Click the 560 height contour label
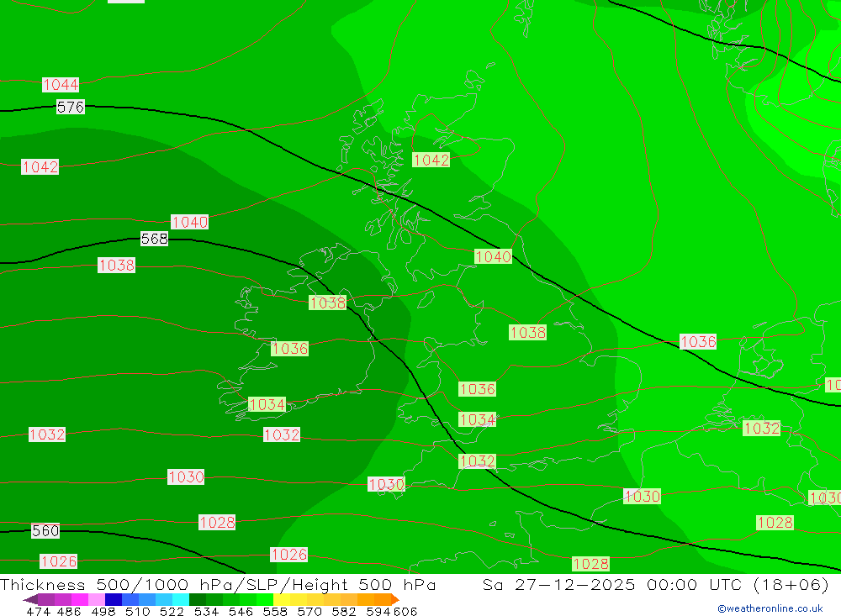 45,531
